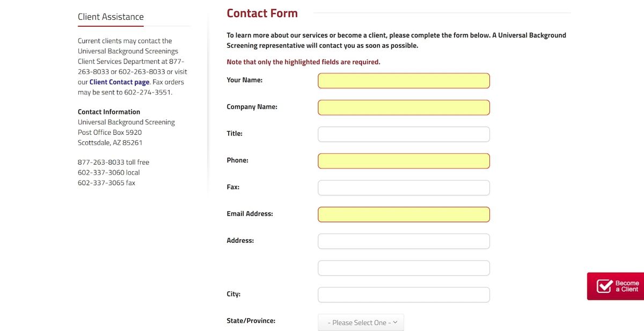Image resolution: width=644 pixels, height=331 pixels.
Task: Click the 'Company Name:' label text
Action: (252, 107)
